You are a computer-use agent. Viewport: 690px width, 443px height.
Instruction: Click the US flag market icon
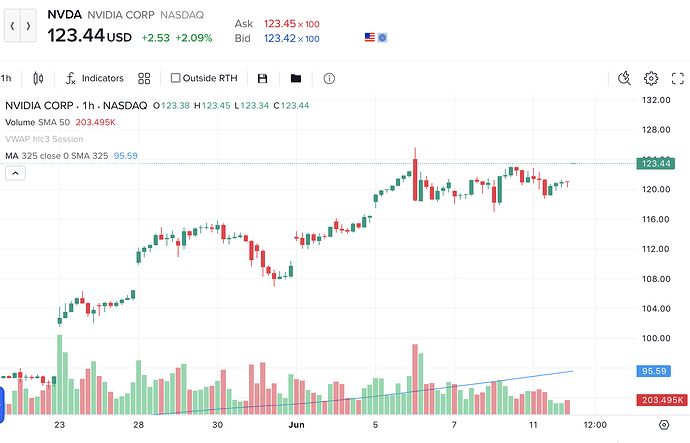coord(370,37)
